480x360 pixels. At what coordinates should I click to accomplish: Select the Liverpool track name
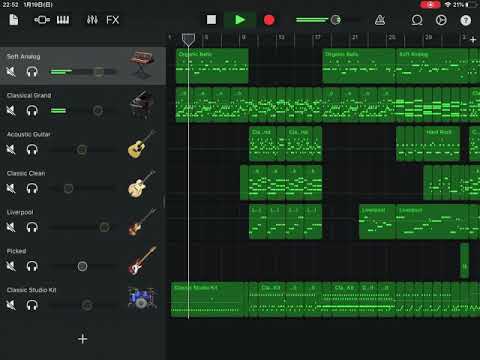coord(20,212)
